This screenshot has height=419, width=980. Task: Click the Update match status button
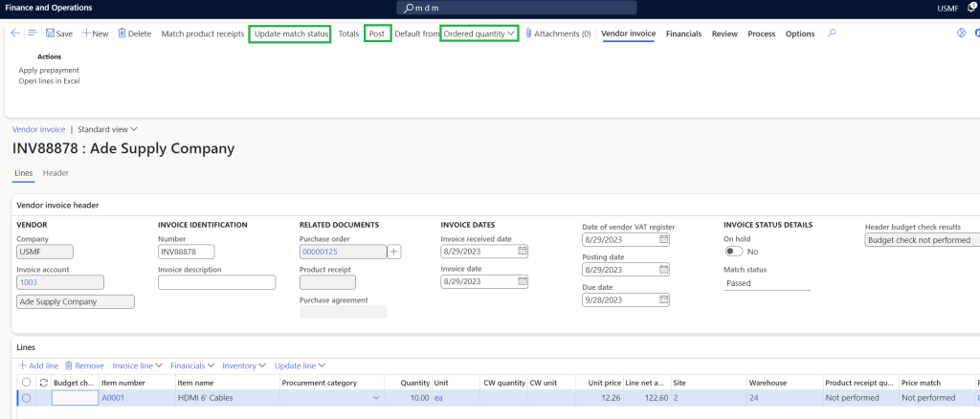click(x=291, y=33)
